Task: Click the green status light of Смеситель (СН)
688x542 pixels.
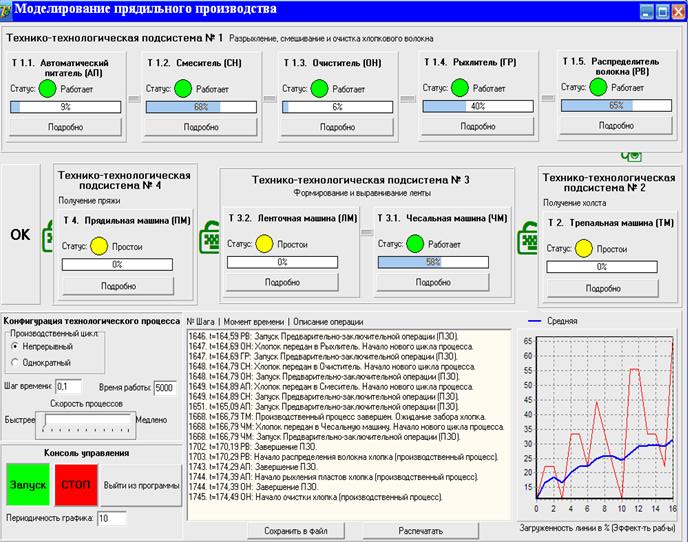Action: pyautogui.click(x=183, y=89)
